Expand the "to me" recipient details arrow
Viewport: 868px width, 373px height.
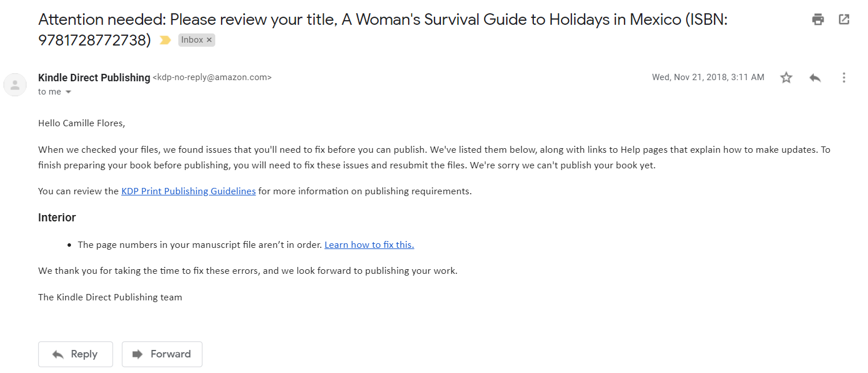[x=68, y=92]
